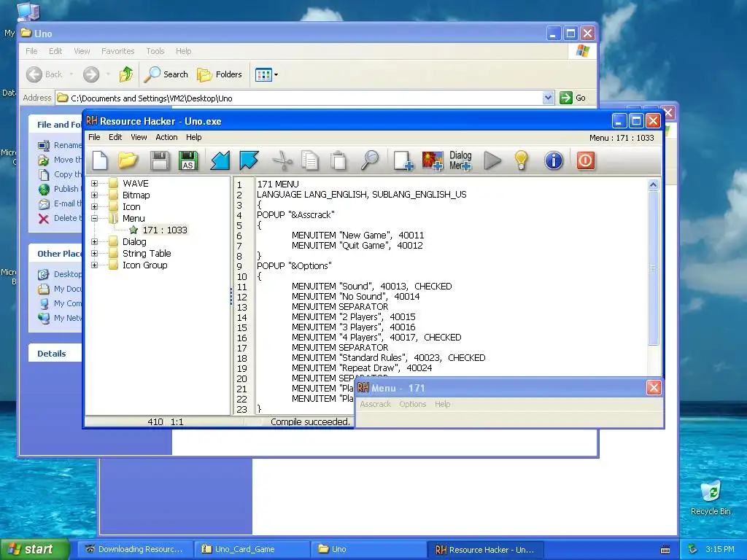This screenshot has height=560, width=747.
Task: Collapse the Menu tree folder
Action: (x=94, y=218)
